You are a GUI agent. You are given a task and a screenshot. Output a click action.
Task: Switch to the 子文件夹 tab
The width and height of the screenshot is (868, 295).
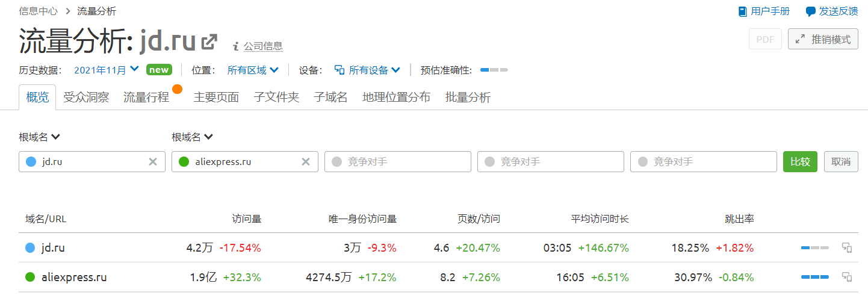tap(276, 97)
